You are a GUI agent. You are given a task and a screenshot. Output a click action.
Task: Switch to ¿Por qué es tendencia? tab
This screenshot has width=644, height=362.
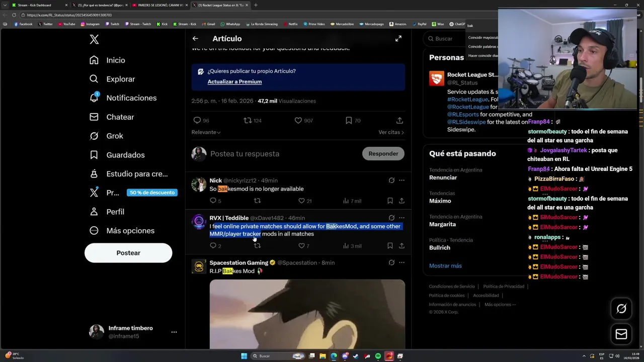click(99, 5)
